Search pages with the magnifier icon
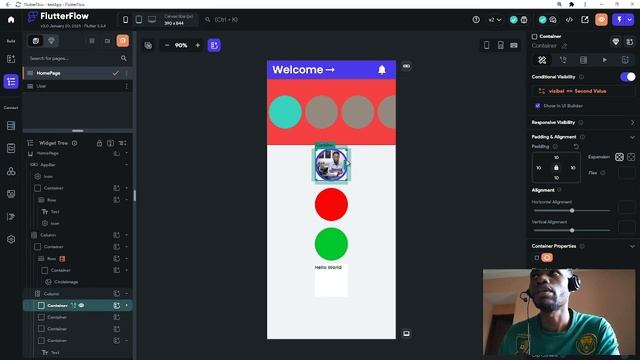640x360 pixels. [124, 58]
